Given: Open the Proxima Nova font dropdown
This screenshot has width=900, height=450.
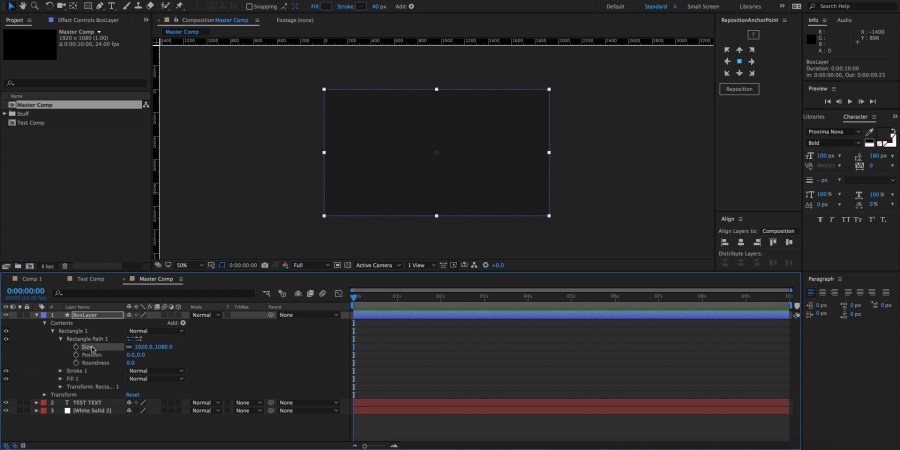Looking at the screenshot, I should [834, 132].
